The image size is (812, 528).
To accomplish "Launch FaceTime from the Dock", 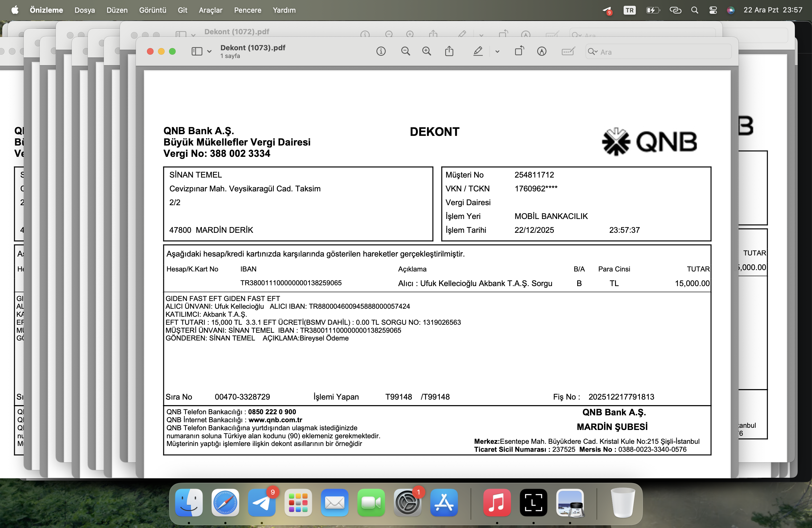I will [371, 502].
